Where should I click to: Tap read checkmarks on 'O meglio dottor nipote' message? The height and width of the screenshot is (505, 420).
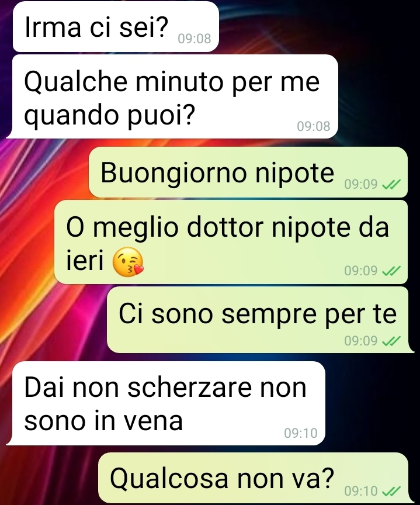[x=391, y=271]
